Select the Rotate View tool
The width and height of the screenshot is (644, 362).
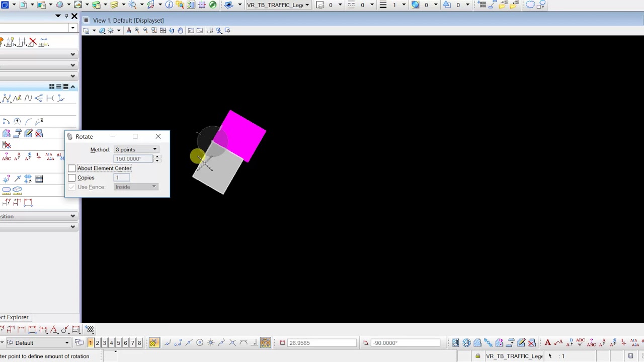coord(172,31)
